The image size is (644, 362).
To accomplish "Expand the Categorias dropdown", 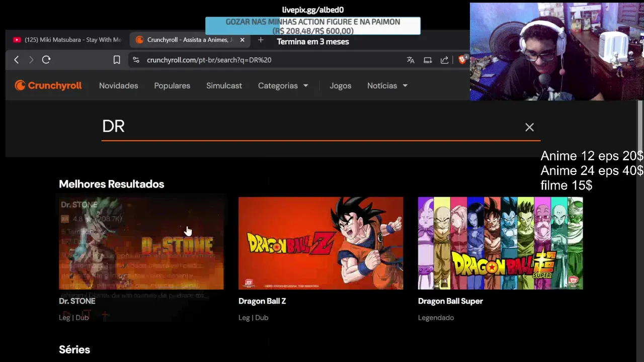I will point(283,85).
